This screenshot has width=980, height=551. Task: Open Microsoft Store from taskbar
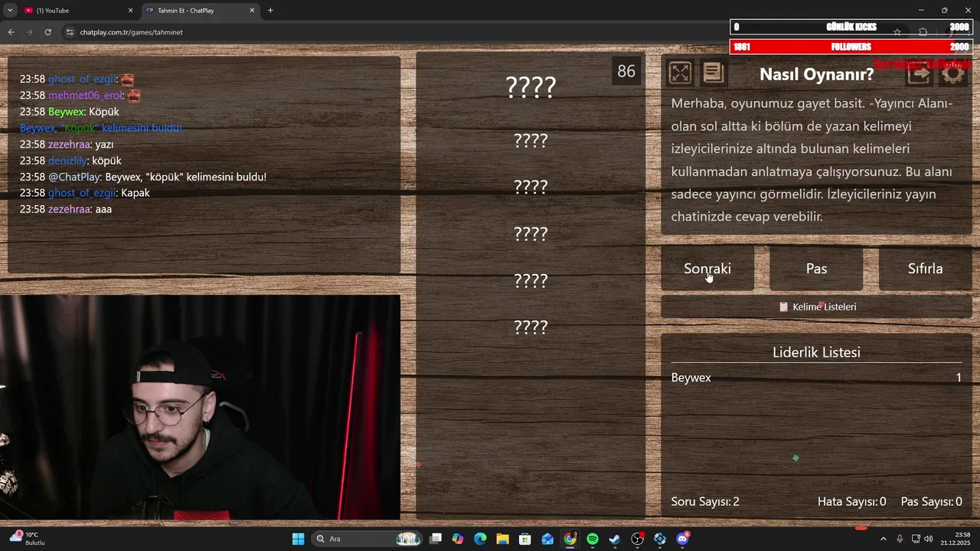(525, 539)
